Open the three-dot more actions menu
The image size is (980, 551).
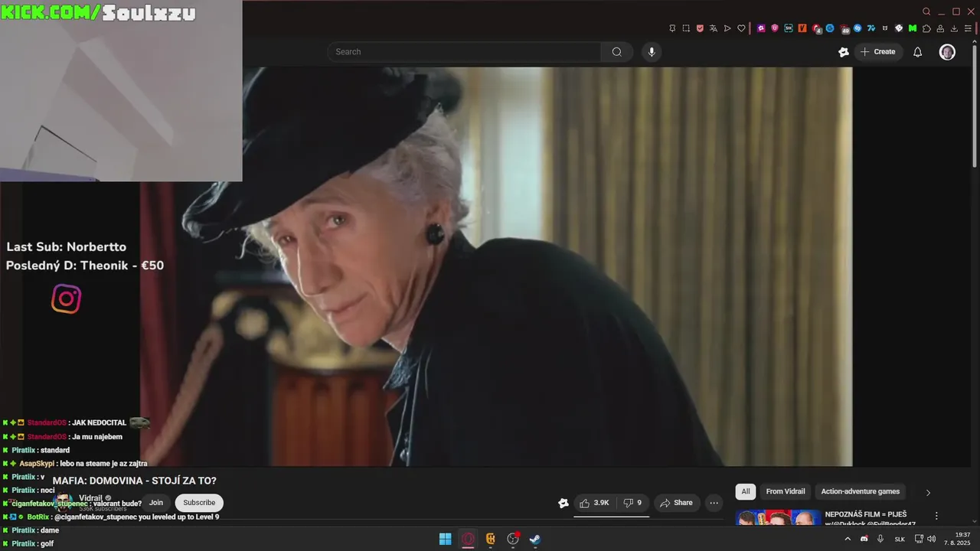click(x=714, y=503)
